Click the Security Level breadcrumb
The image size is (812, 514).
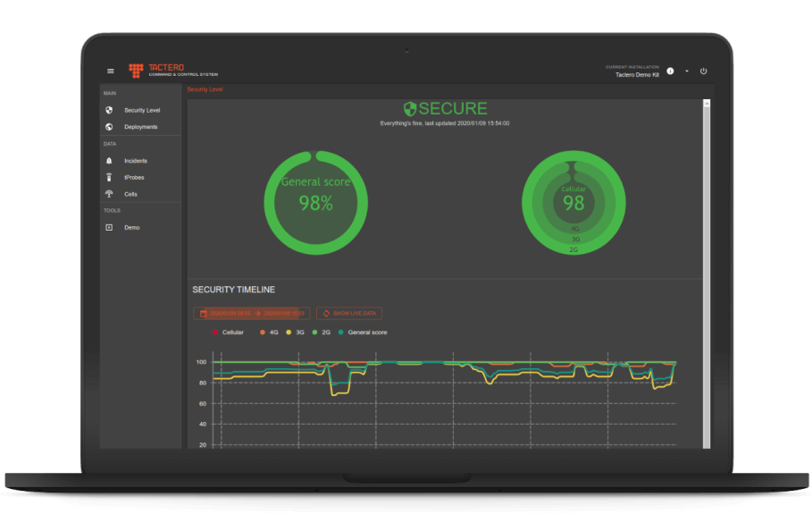[205, 89]
